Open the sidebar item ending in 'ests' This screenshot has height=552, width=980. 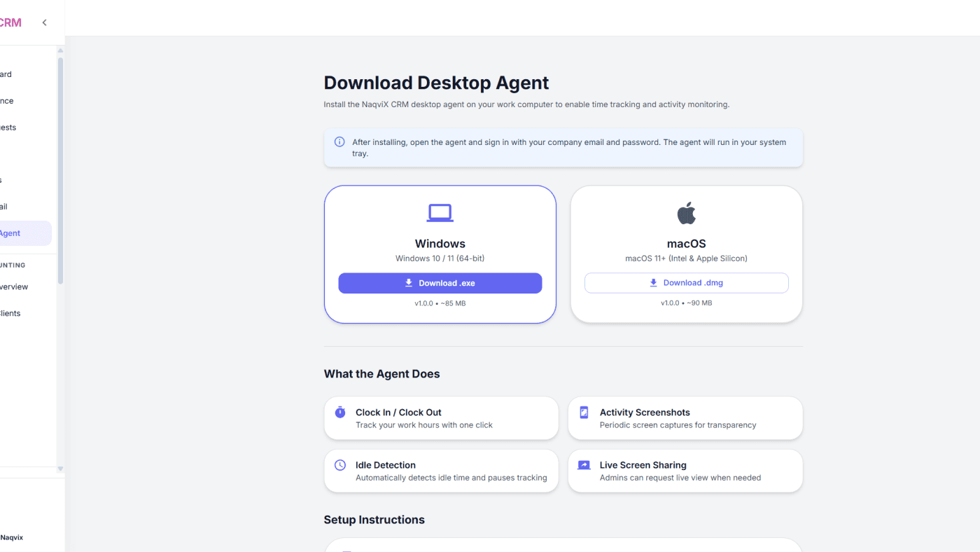coord(8,127)
